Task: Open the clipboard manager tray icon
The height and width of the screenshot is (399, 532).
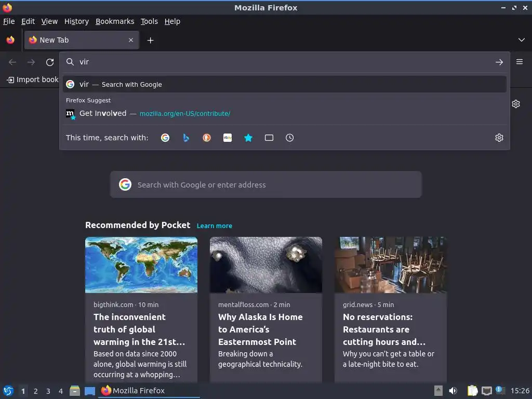Action: (472, 391)
